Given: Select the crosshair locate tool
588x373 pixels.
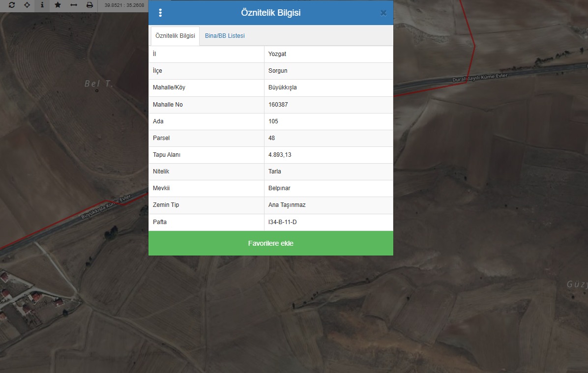Looking at the screenshot, I should coord(27,5).
